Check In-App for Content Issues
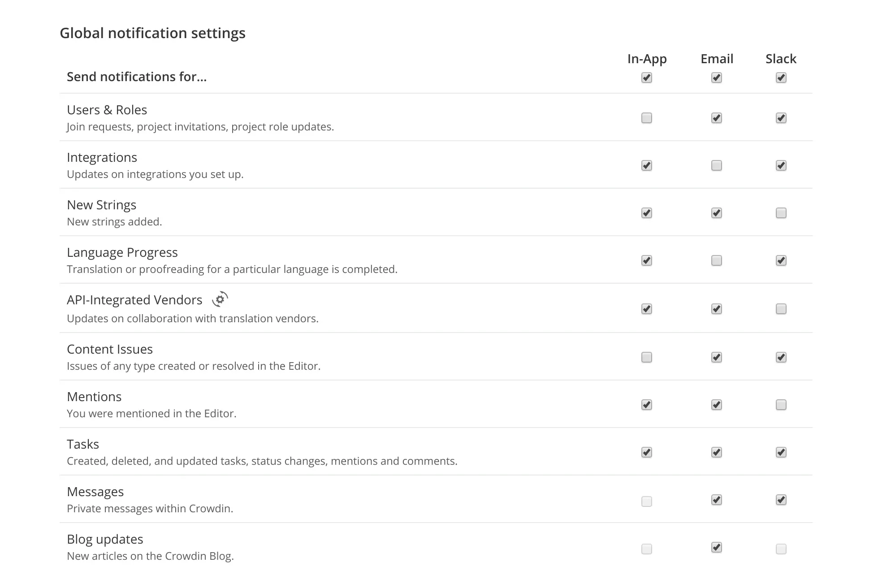This screenshot has width=878, height=588. (x=646, y=358)
